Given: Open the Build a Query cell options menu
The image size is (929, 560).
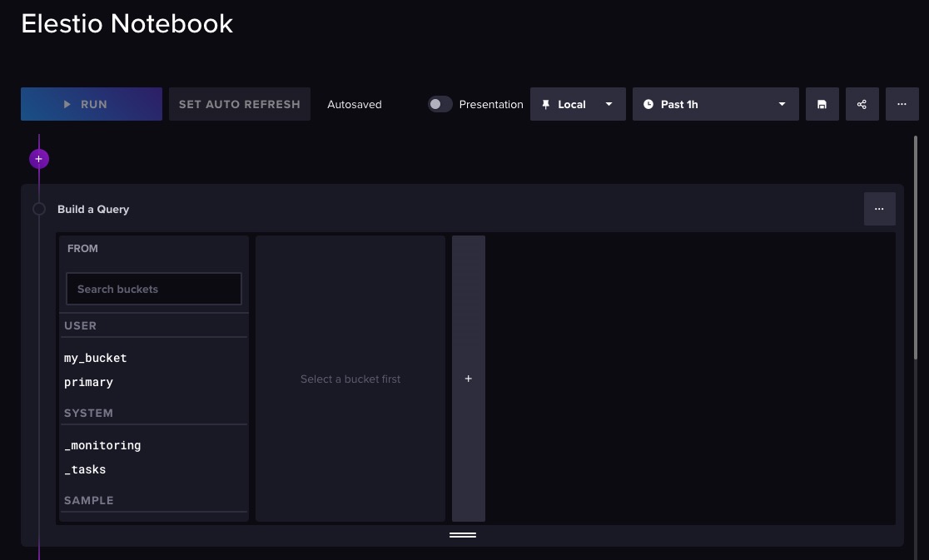Looking at the screenshot, I should 880,209.
